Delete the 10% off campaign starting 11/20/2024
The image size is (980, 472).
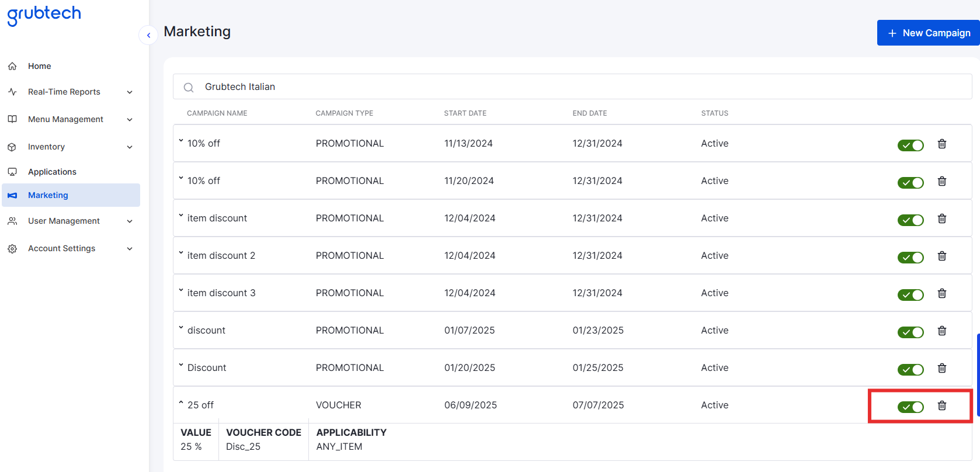tap(942, 181)
